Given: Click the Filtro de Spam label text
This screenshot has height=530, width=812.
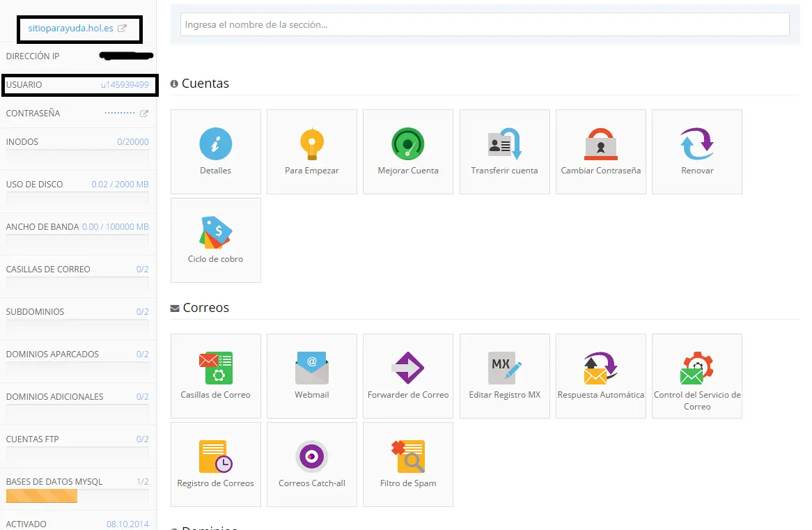Looking at the screenshot, I should pos(408,483).
